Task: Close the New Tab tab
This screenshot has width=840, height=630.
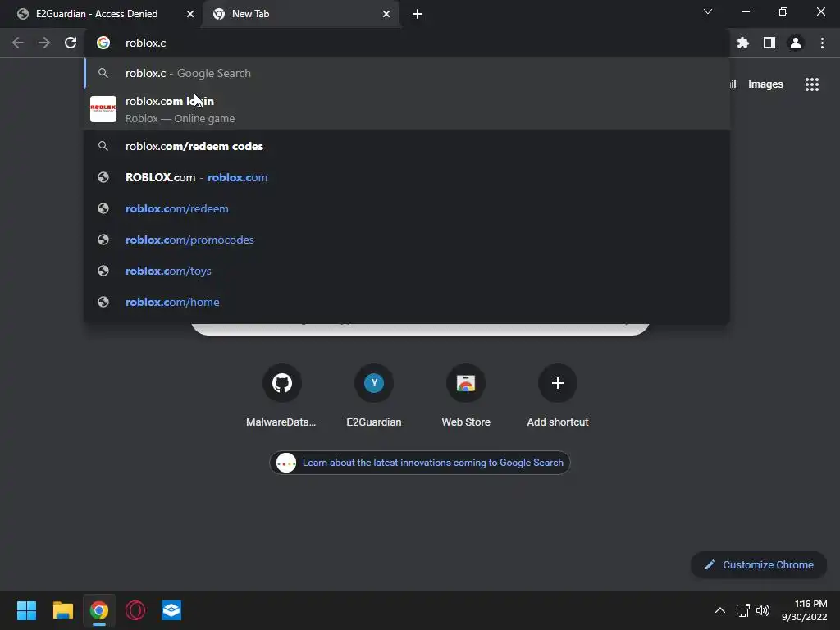Action: (x=386, y=14)
